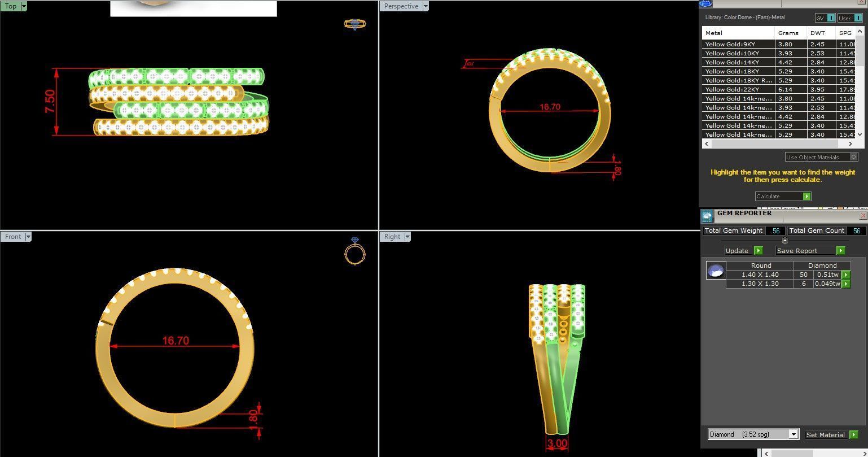Open the Top viewport dropdown arrow
The height and width of the screenshot is (457, 868).
pos(24,6)
